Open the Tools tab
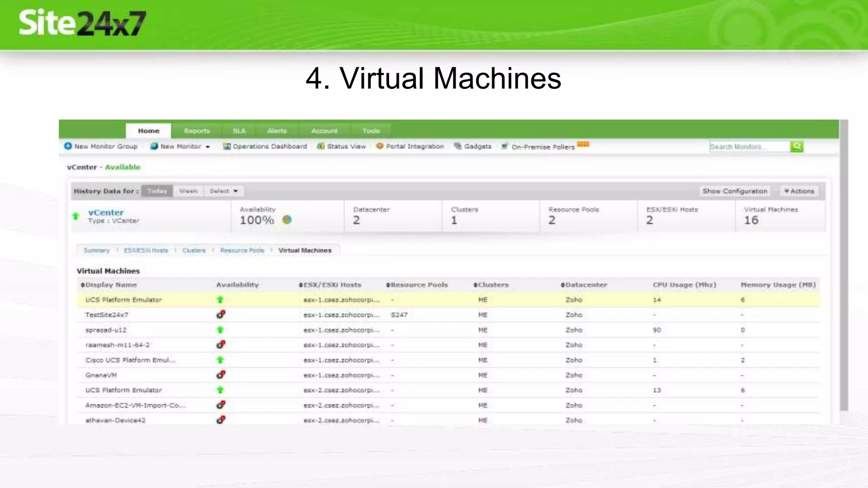The width and height of the screenshot is (868, 488). [x=371, y=131]
